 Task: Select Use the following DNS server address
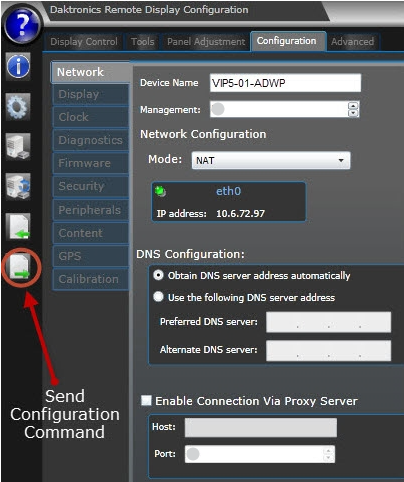point(158,297)
